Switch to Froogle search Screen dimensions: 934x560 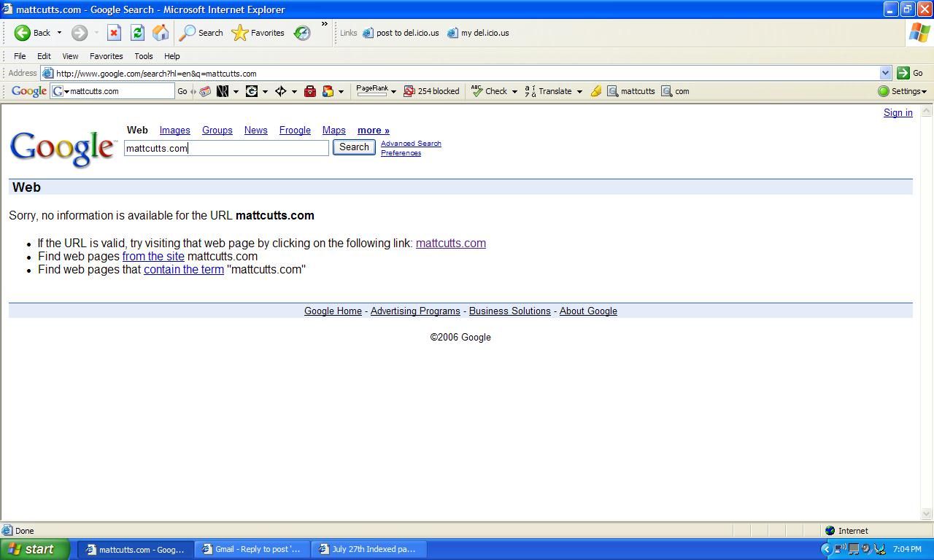[x=295, y=131]
